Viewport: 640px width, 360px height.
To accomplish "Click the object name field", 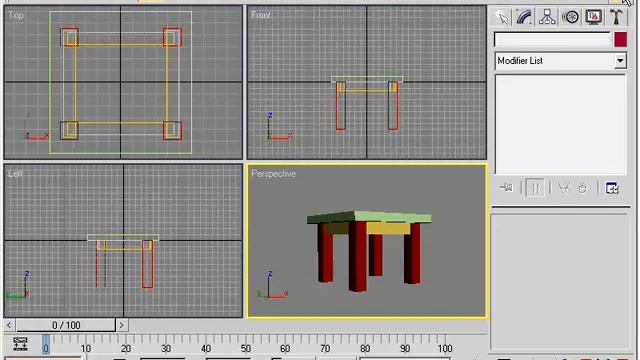I will click(552, 40).
